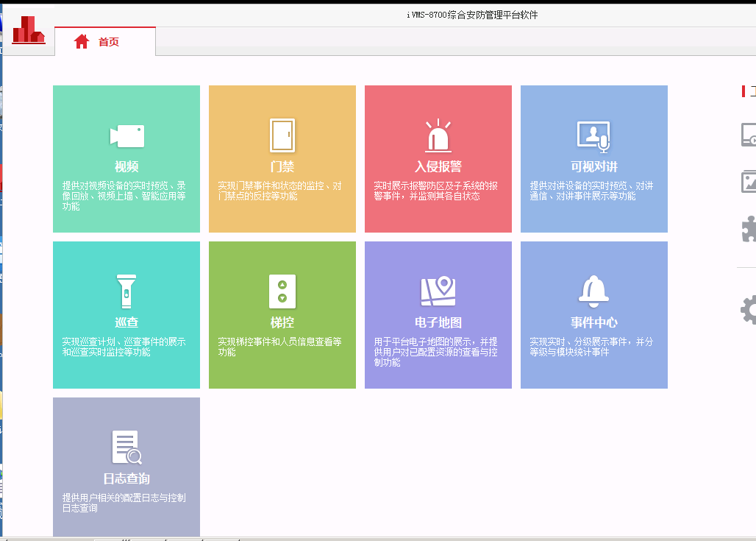
Task: Open the 事件中心 event center bell tile
Action: (x=594, y=314)
